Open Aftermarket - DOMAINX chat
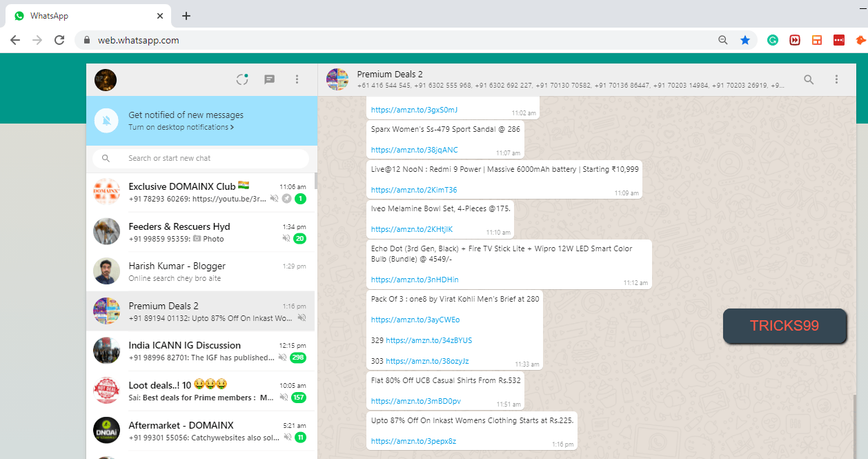The width and height of the screenshot is (868, 459). click(200, 430)
